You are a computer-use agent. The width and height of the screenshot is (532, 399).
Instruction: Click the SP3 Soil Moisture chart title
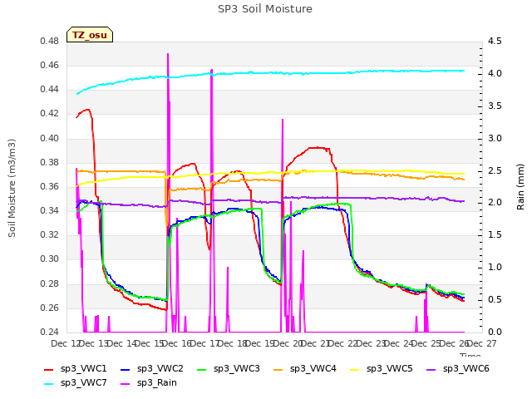265,9
